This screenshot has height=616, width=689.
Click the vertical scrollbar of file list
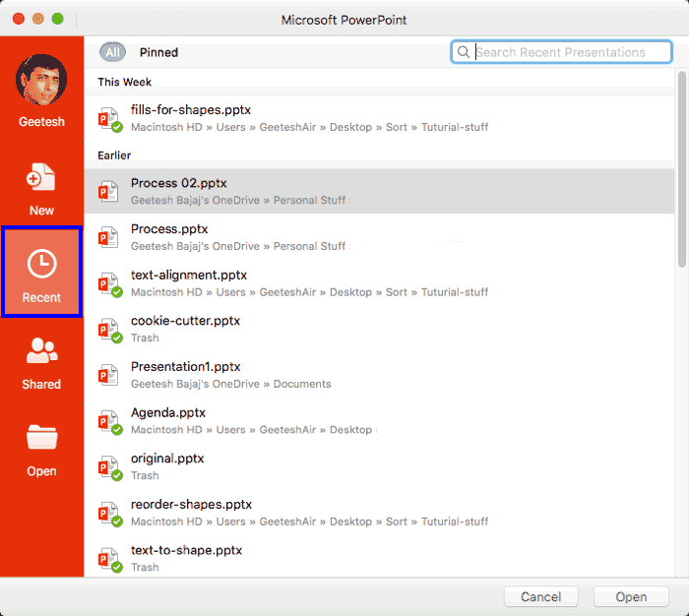click(681, 169)
